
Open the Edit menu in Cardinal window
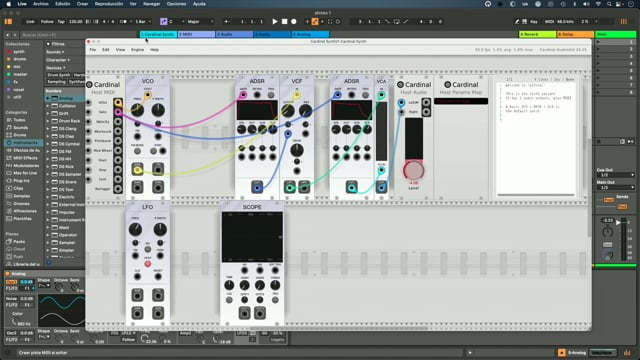coord(106,49)
